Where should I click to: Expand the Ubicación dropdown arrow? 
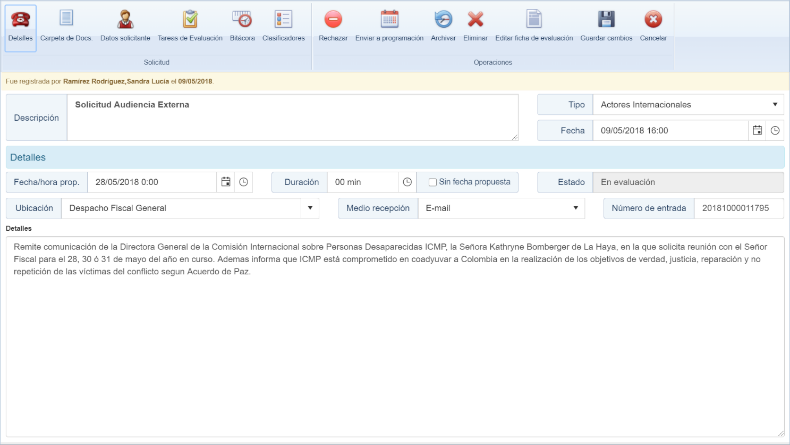pyautogui.click(x=310, y=208)
